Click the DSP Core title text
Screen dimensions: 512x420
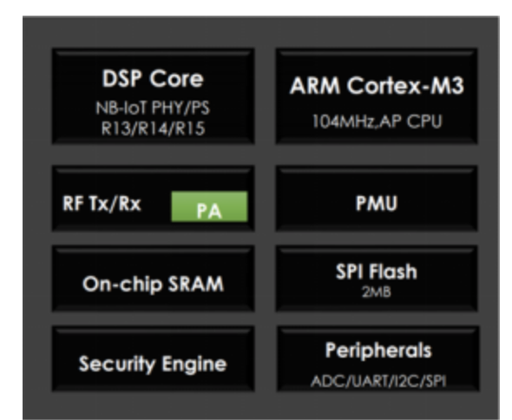tap(153, 79)
